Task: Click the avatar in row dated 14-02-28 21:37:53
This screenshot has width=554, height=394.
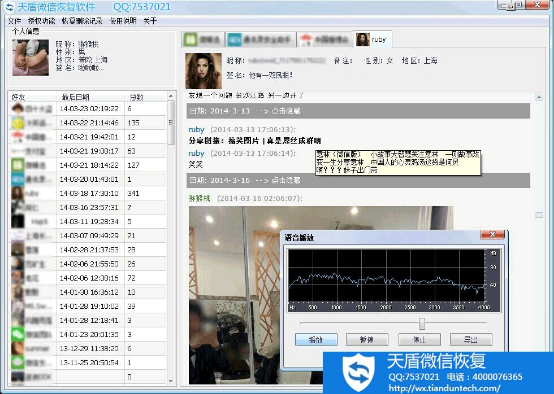Action: [18, 250]
